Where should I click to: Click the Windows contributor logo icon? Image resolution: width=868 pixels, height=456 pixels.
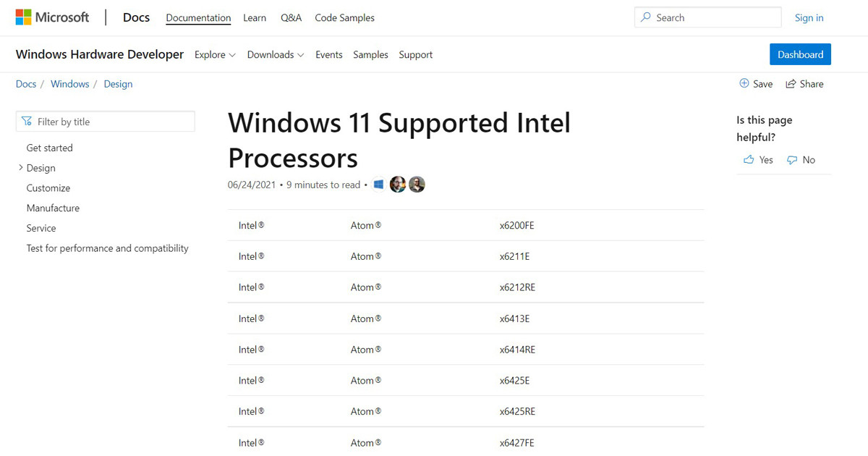378,185
